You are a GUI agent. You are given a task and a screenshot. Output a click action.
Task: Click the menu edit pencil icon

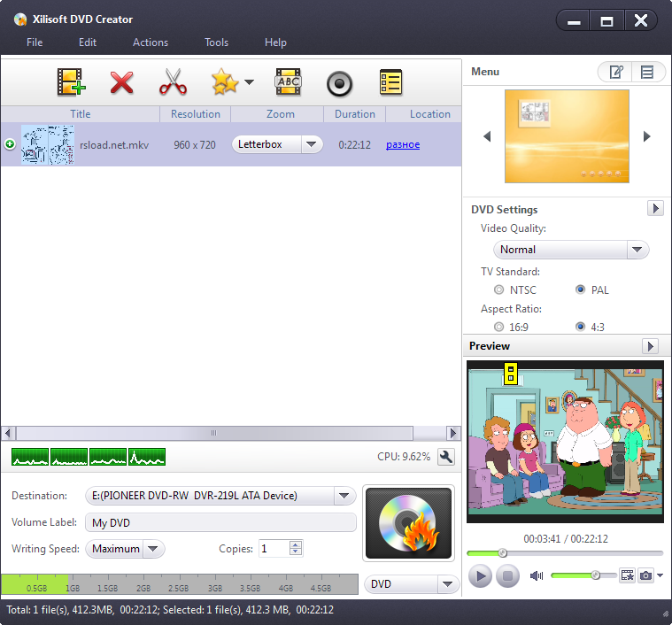coord(616,72)
